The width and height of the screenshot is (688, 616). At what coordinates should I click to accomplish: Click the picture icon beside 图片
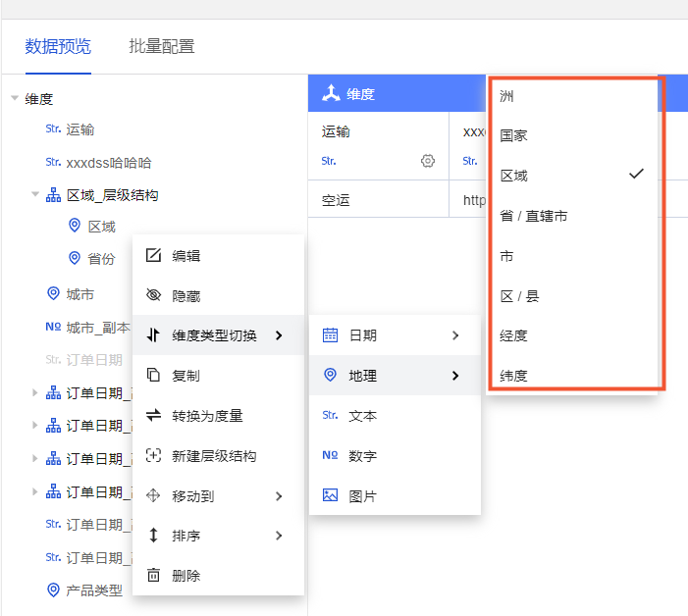click(x=330, y=496)
